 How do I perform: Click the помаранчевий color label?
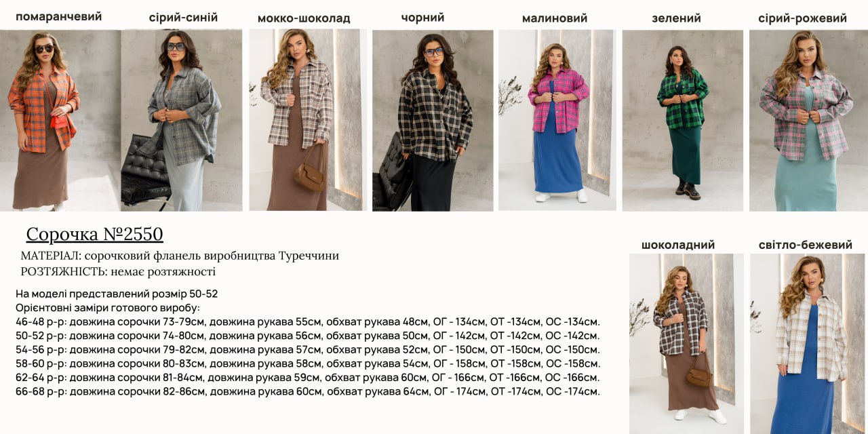pyautogui.click(x=59, y=17)
